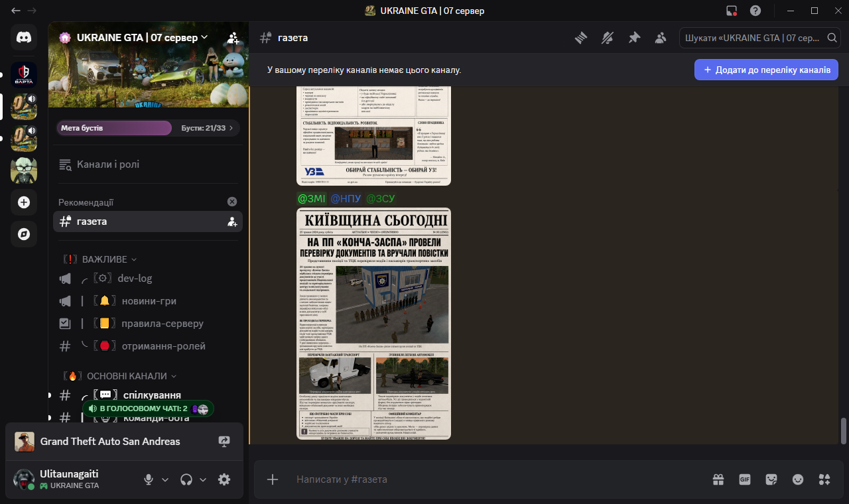This screenshot has width=849, height=504.
Task: Go back with title bar arrow
Action: [x=16, y=11]
